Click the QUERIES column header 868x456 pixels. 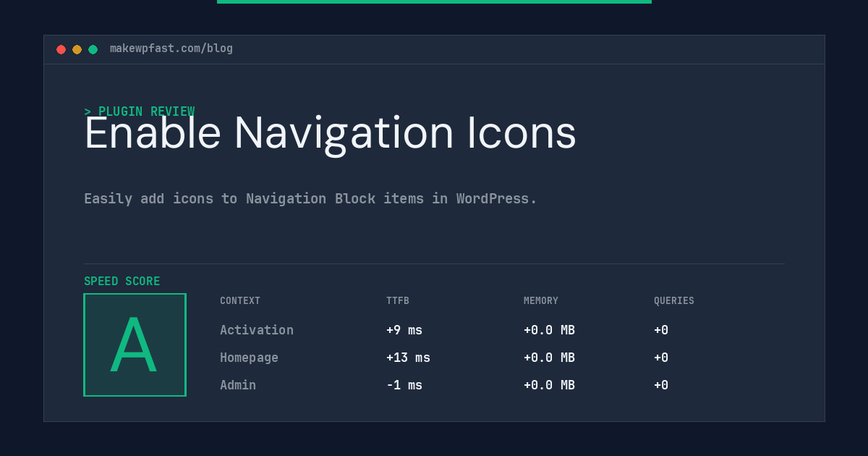[674, 301]
